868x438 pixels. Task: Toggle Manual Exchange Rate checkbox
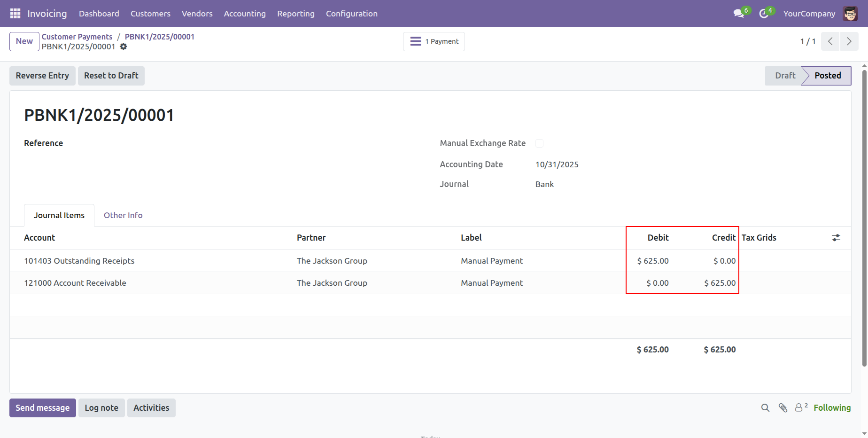tap(539, 143)
